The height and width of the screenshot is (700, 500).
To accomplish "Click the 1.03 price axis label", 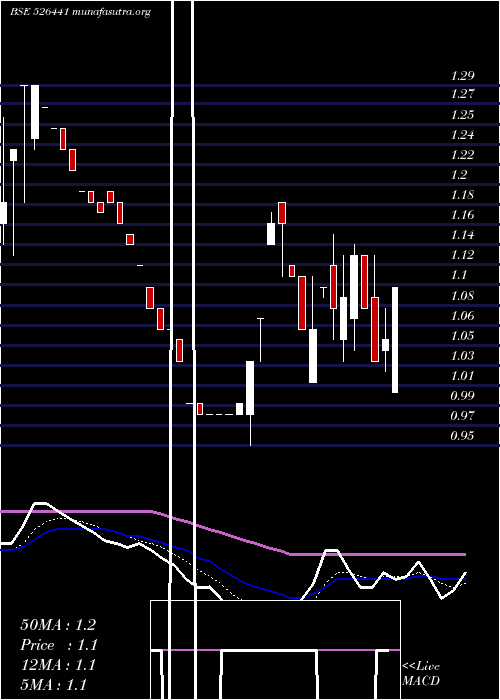I will click(462, 356).
